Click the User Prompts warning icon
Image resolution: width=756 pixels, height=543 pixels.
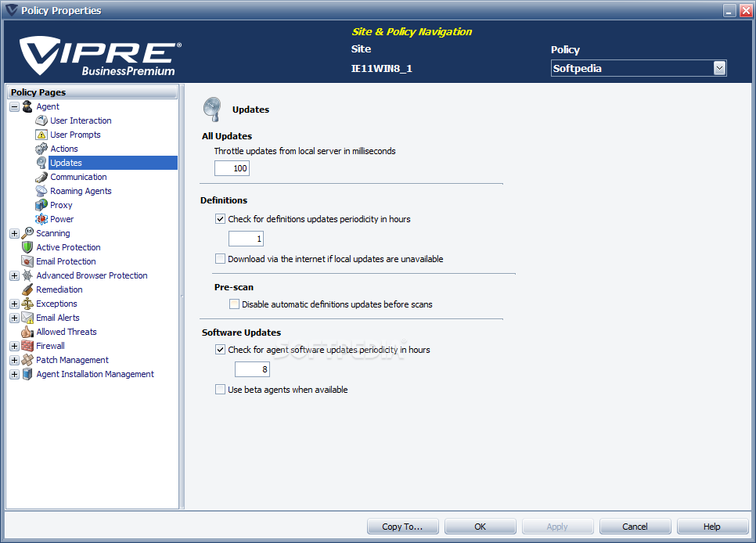41,135
